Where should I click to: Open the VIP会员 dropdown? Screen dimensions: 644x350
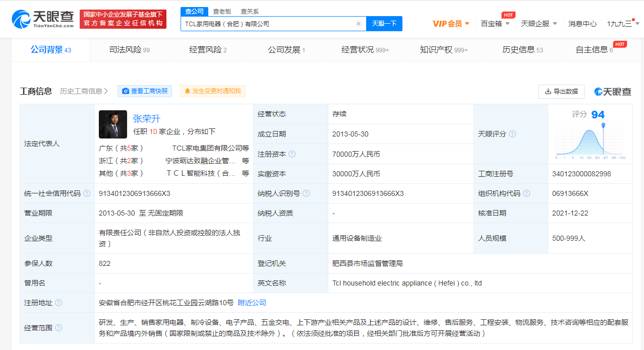coord(451,24)
